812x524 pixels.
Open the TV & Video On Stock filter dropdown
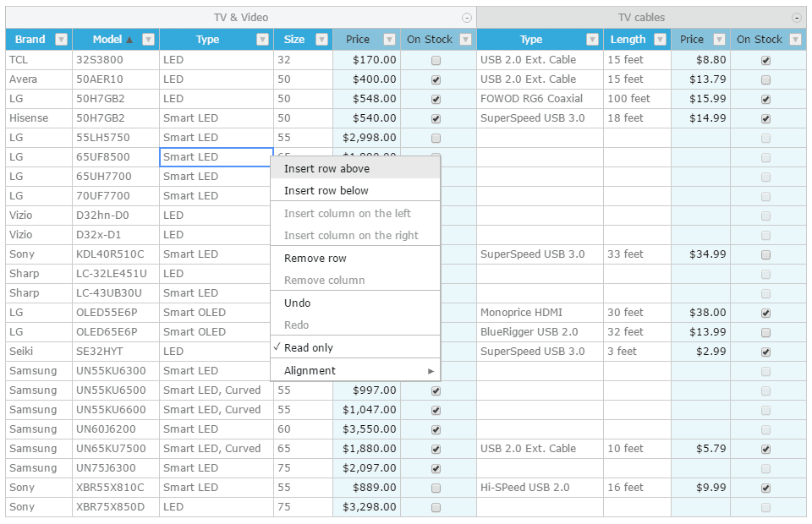point(465,40)
